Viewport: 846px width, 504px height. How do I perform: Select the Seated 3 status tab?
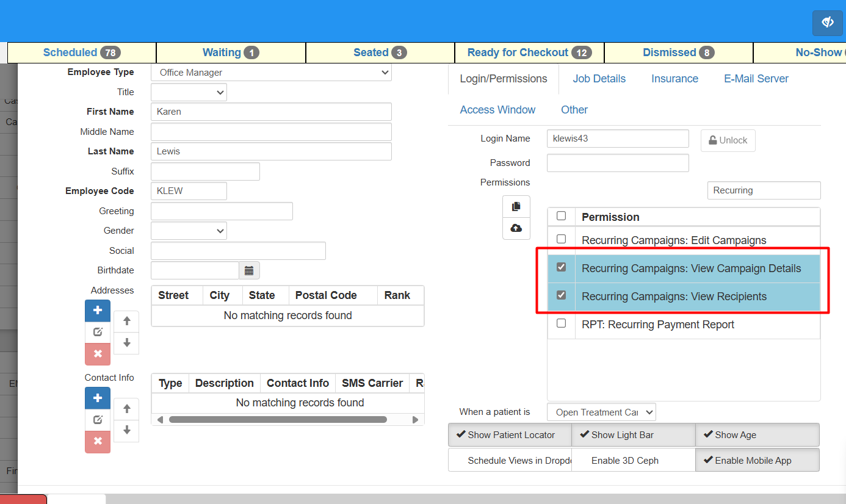point(380,52)
